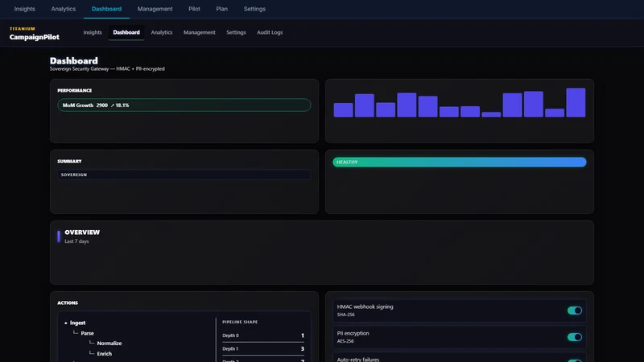Click the HEALTHY status progress bar

[459, 162]
